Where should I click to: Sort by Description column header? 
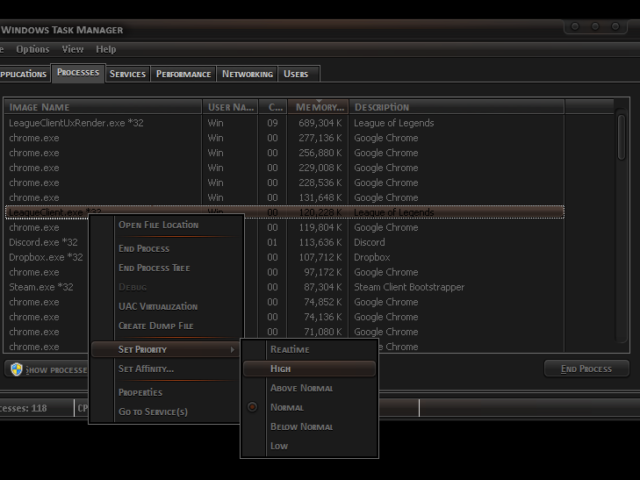[x=457, y=107]
